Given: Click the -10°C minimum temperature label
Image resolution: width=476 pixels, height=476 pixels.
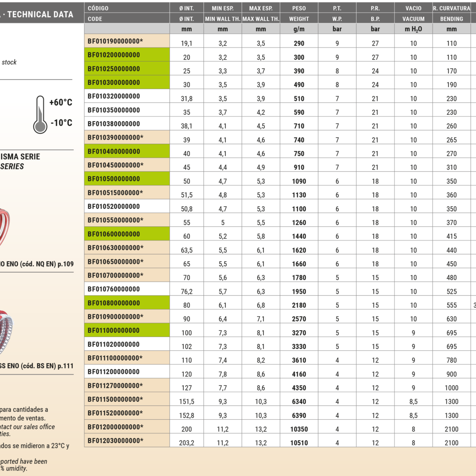Looking at the screenshot, I should [61, 123].
